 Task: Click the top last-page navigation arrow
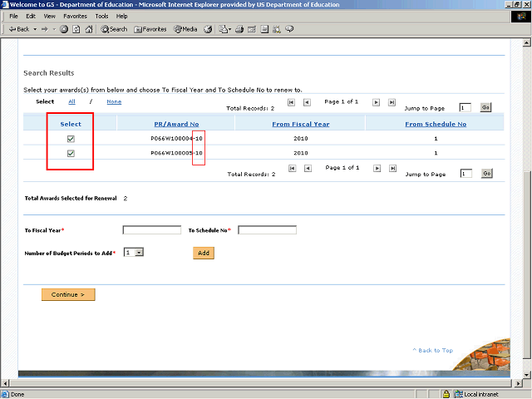[392, 102]
